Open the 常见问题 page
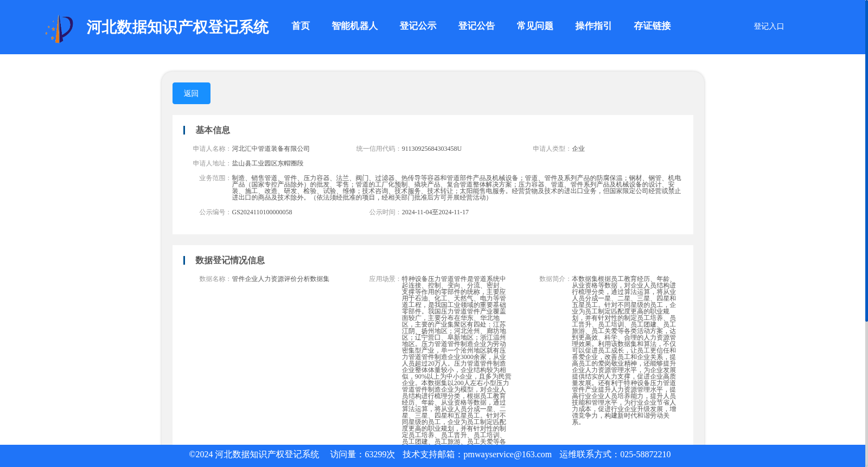Image resolution: width=868 pixels, height=467 pixels. pyautogui.click(x=535, y=26)
